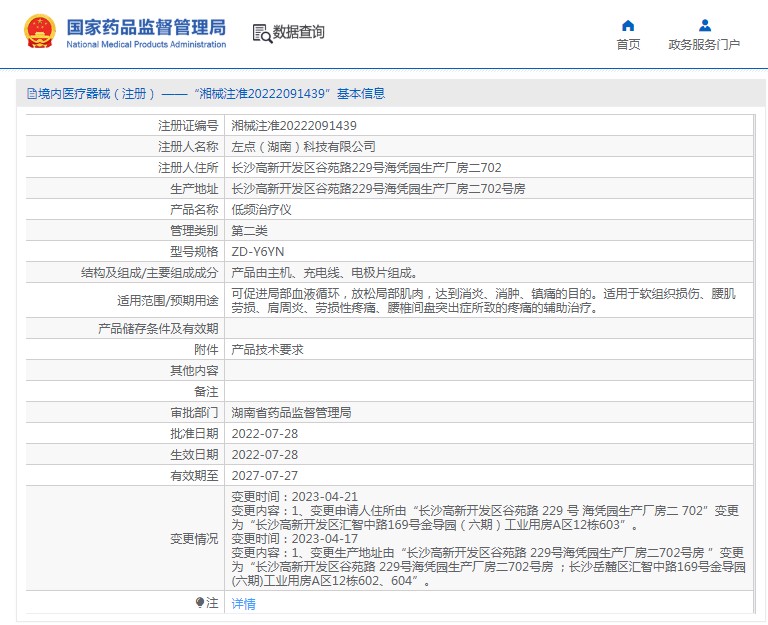The height and width of the screenshot is (625, 768).
Task: Click the 产品名称 label
Action: click(194, 210)
